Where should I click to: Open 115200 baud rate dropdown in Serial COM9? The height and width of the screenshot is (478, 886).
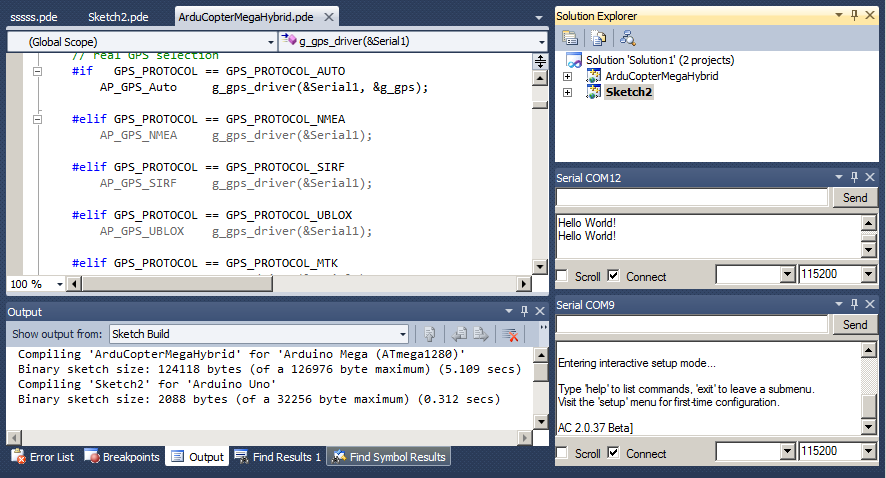[869, 451]
